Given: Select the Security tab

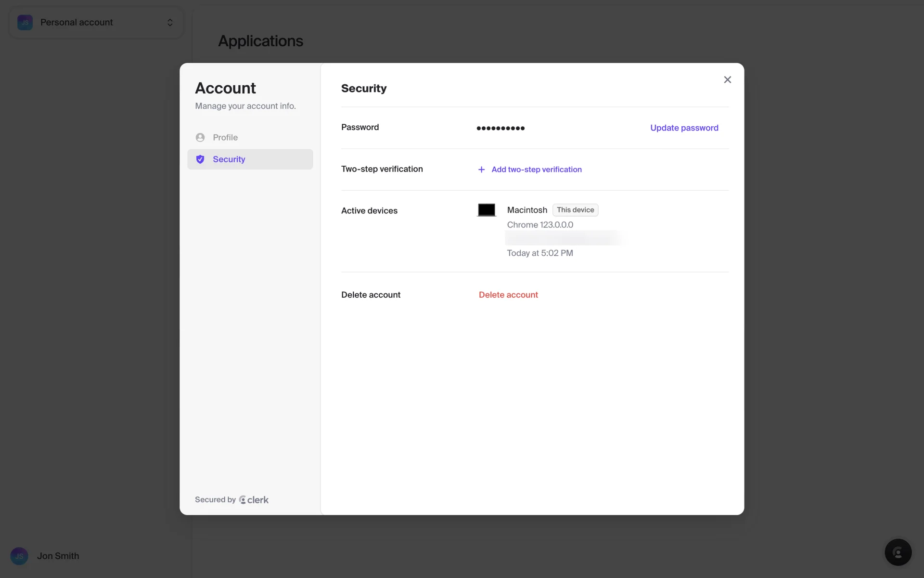Looking at the screenshot, I should click(229, 159).
